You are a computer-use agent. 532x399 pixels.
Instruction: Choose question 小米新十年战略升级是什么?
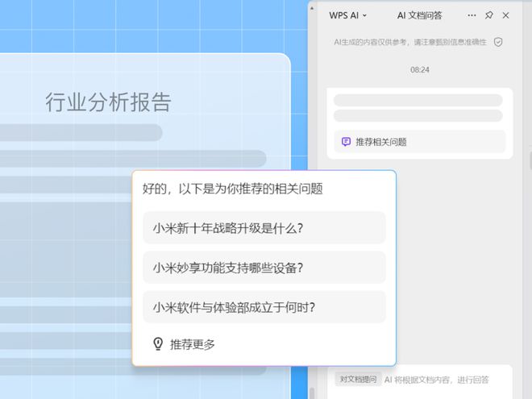pyautogui.click(x=264, y=227)
